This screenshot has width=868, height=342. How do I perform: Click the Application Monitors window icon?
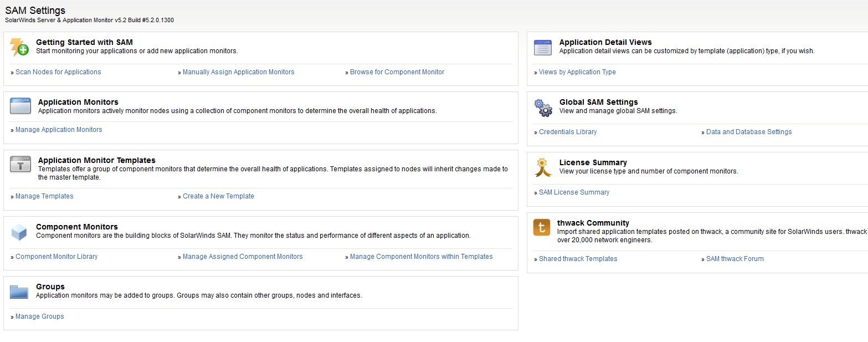[x=20, y=106]
